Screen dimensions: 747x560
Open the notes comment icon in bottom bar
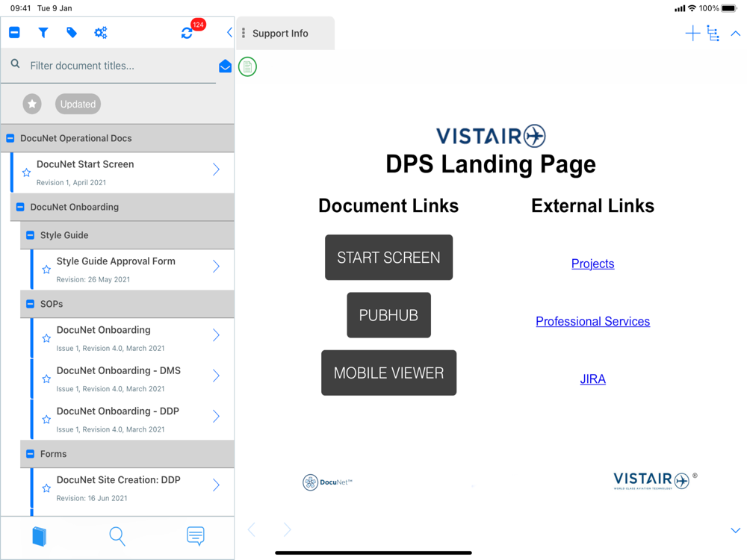point(195,535)
